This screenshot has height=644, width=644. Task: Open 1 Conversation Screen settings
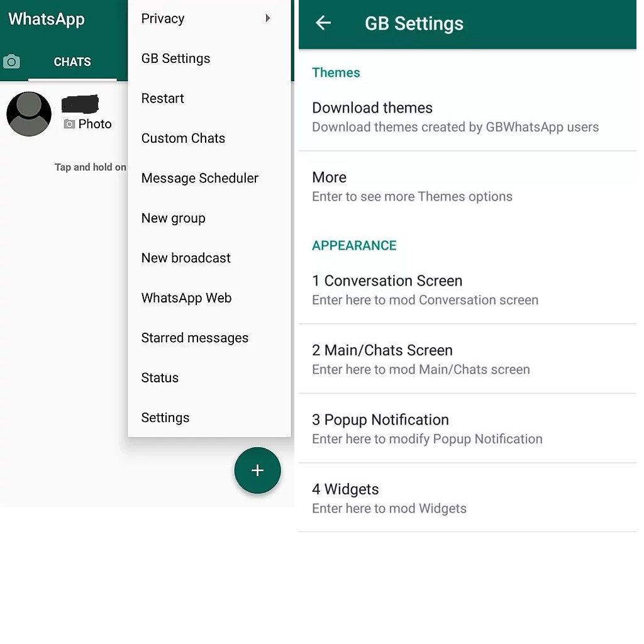click(x=467, y=289)
